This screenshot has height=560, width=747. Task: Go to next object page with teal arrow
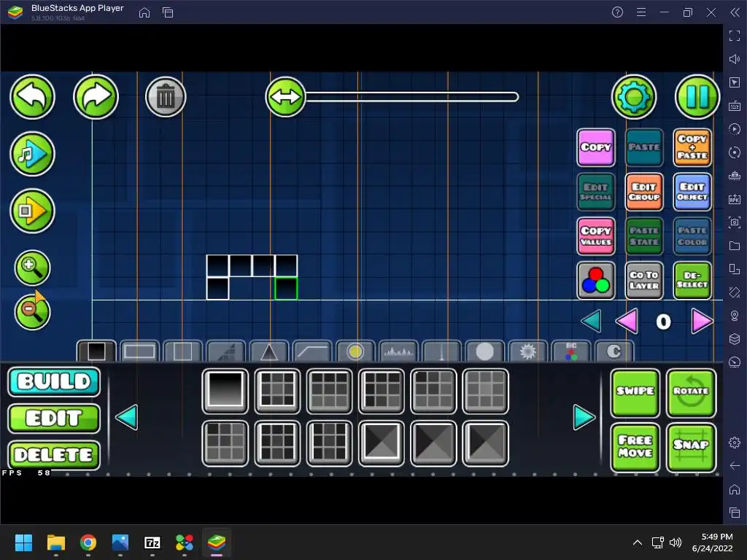coord(584,418)
